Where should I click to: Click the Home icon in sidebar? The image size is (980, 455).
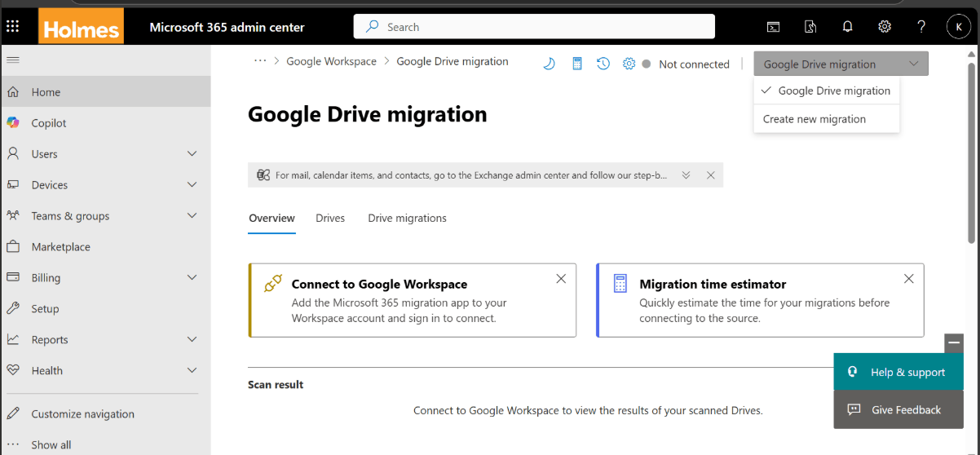point(13,92)
